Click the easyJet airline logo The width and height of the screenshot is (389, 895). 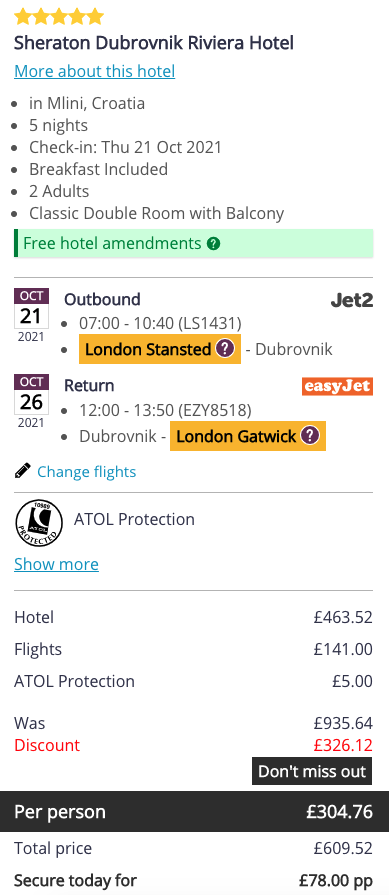pyautogui.click(x=337, y=386)
